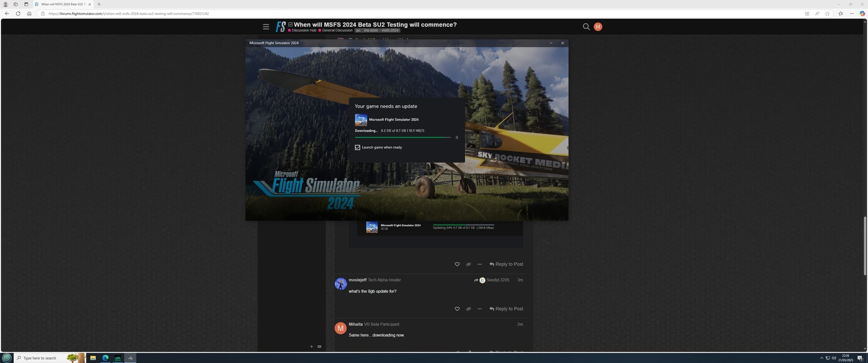Refresh the browser page
The image size is (868, 363).
[x=18, y=14]
